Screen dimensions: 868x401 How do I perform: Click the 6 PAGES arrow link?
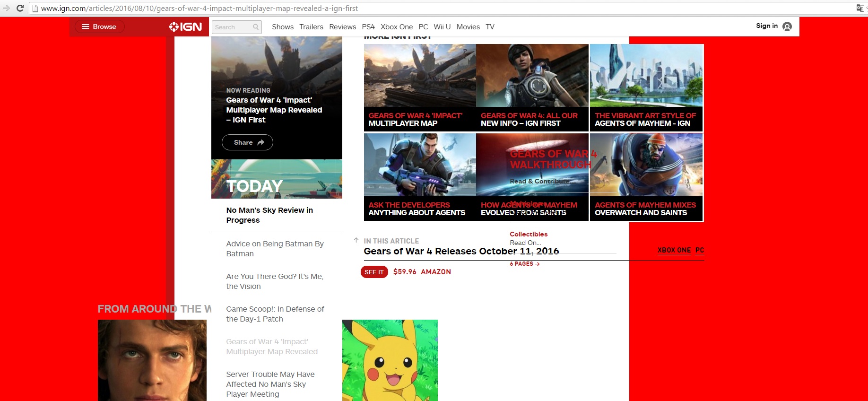click(525, 264)
